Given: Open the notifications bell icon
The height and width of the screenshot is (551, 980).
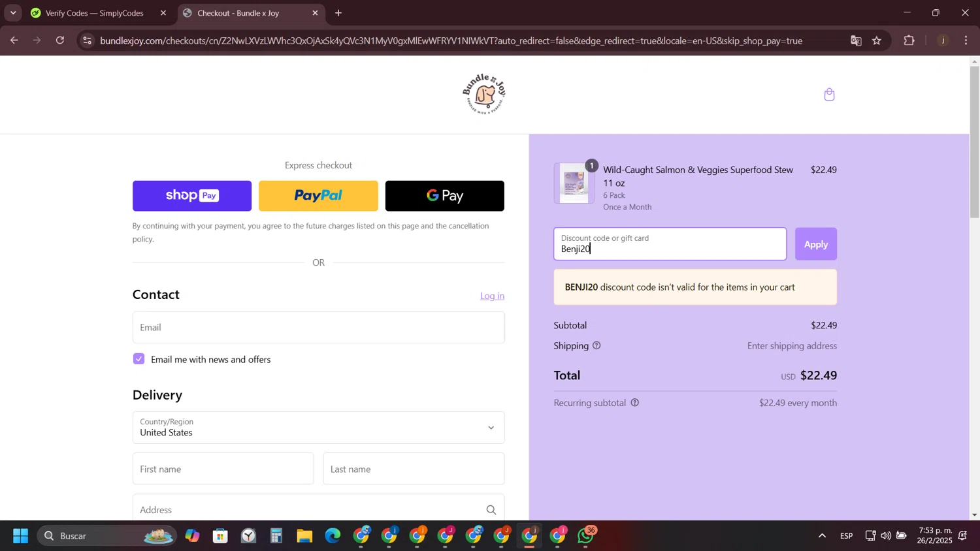Looking at the screenshot, I should 963,536.
